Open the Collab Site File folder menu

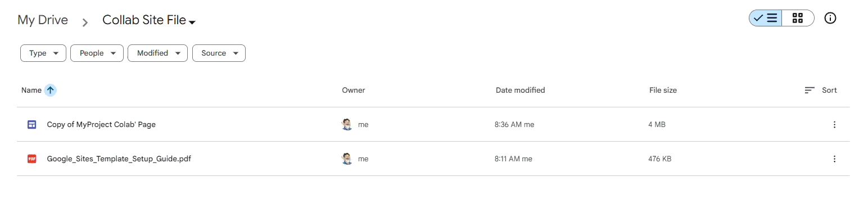click(149, 20)
